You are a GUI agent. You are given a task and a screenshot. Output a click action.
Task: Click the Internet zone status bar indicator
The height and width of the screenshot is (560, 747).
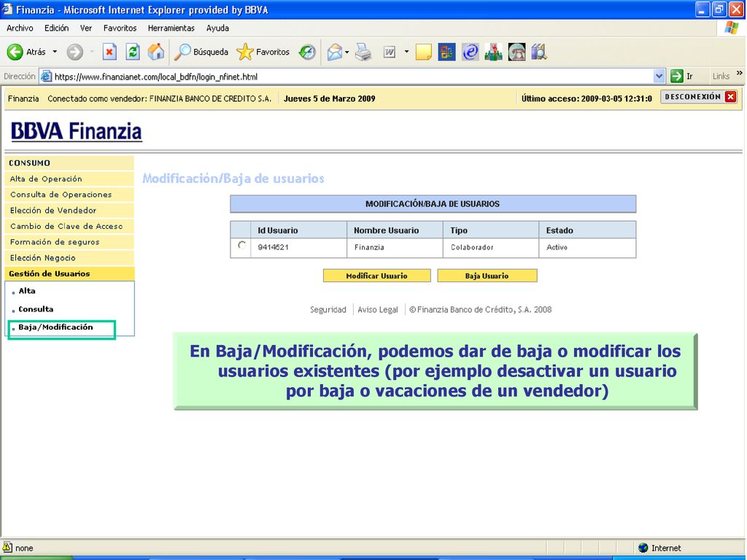pos(659,548)
